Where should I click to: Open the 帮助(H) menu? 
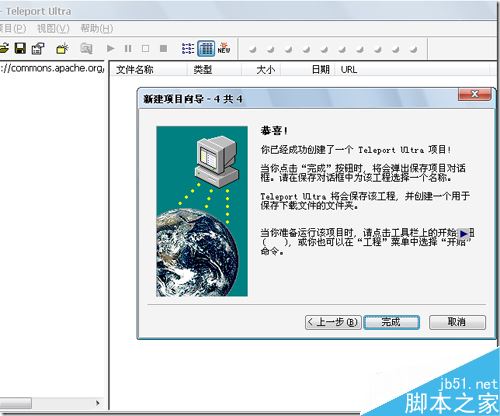pyautogui.click(x=97, y=29)
